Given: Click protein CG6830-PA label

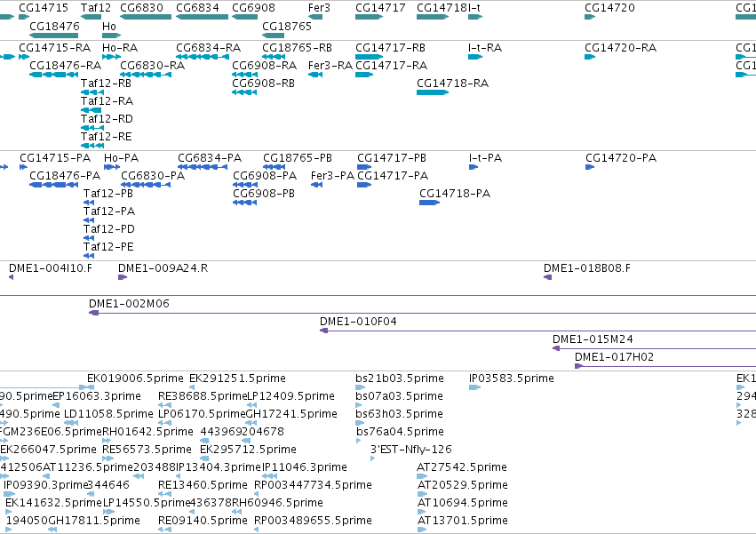Looking at the screenshot, I should 153,176.
